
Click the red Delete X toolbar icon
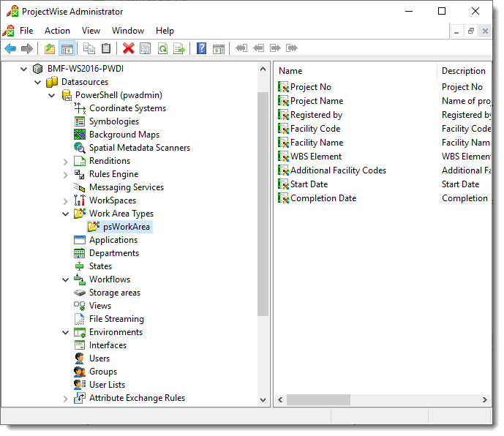pos(129,48)
